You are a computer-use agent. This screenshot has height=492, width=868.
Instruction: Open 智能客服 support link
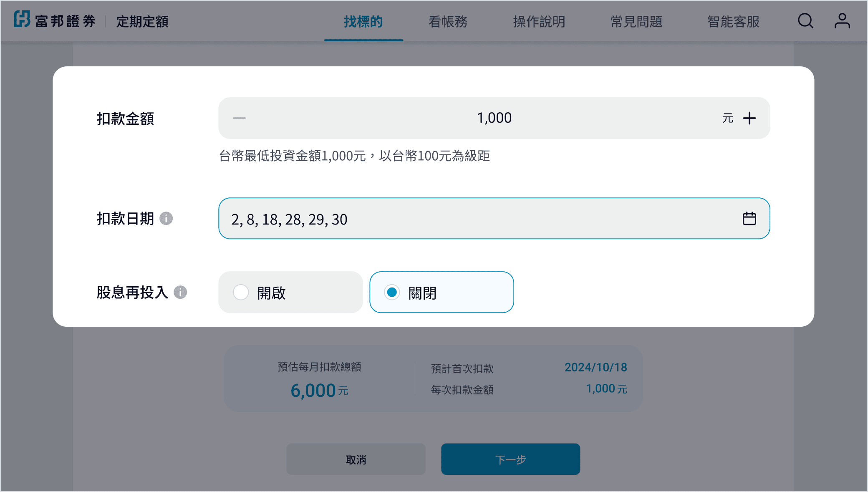(x=733, y=22)
